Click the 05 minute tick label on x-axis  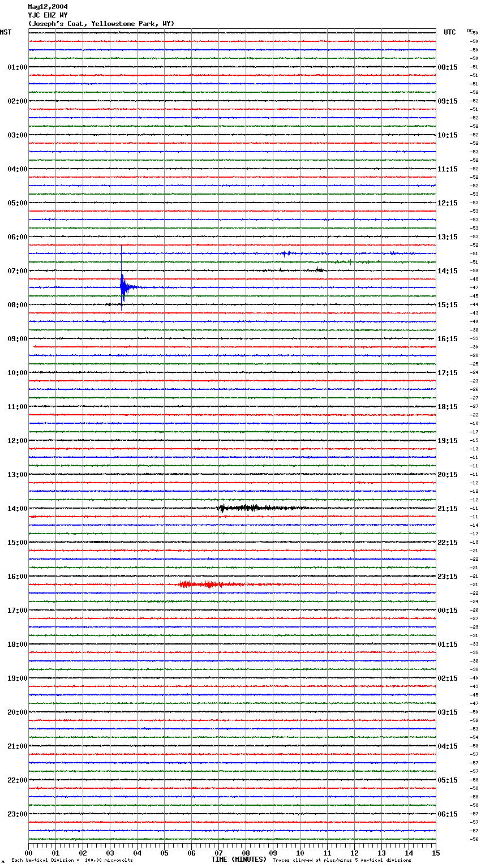164,853
